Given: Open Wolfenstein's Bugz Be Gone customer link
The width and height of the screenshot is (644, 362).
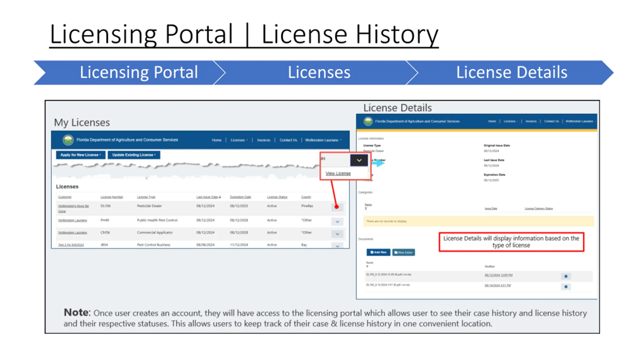Looking at the screenshot, I should tap(73, 208).
